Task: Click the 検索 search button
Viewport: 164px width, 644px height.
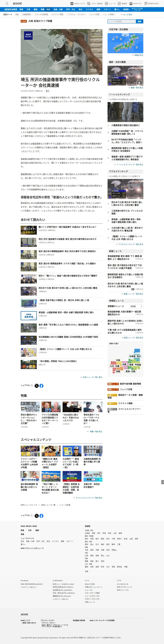Action: pyautogui.click(x=139, y=22)
